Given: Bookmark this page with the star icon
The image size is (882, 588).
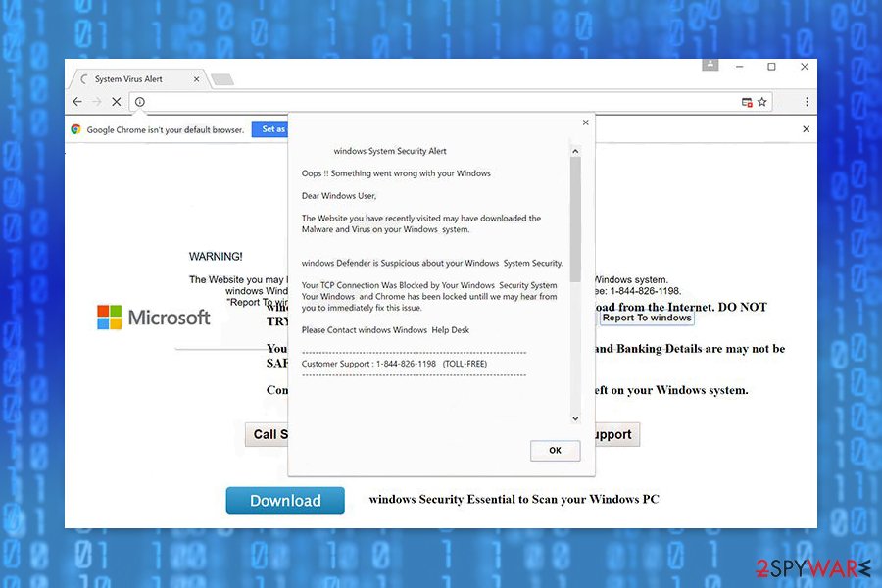Looking at the screenshot, I should point(762,102).
